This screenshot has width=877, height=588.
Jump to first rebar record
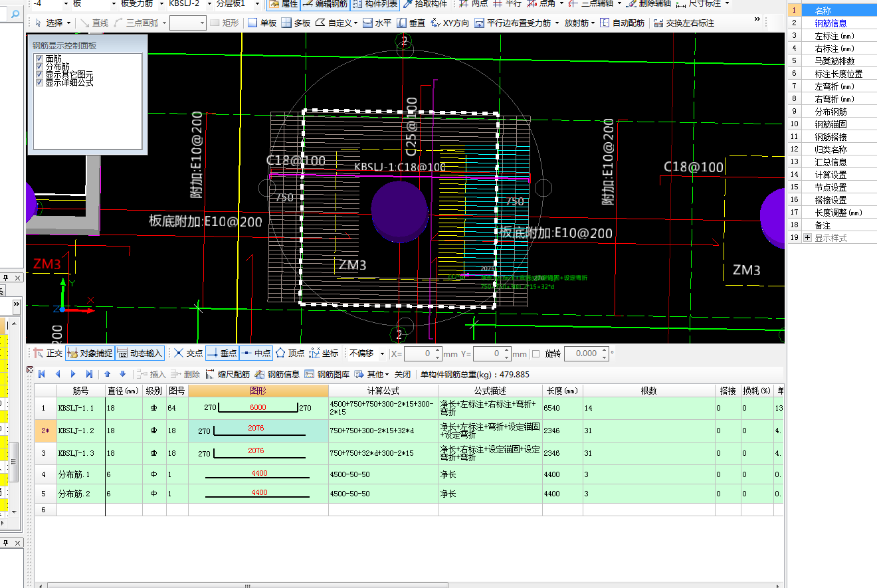[x=42, y=374]
